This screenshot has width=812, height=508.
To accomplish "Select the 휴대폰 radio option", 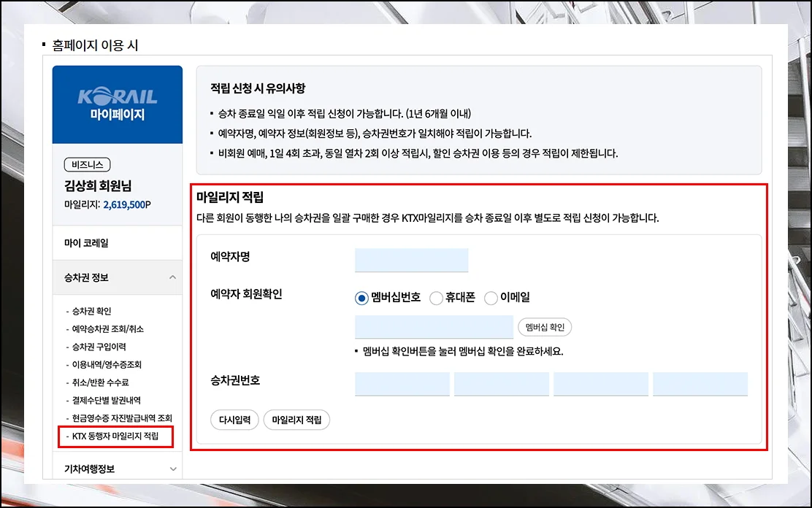I will [436, 298].
